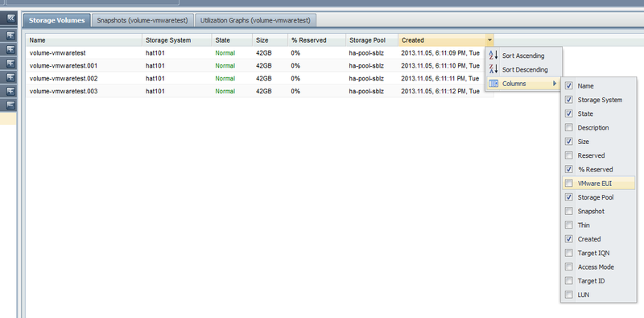Screen dimensions: 644x318
Task: Enable the Access Mode column checkbox
Action: pos(569,266)
